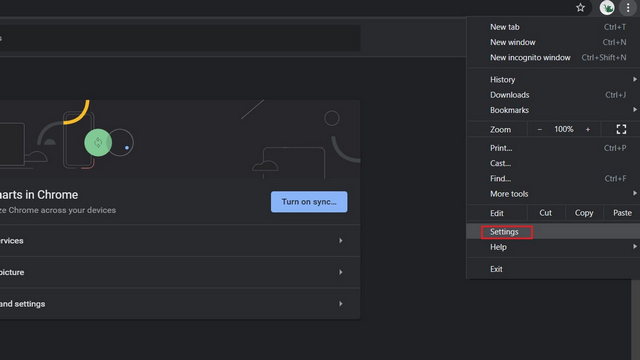The height and width of the screenshot is (360, 640).
Task: Expand the History submenu
Action: [x=553, y=80]
